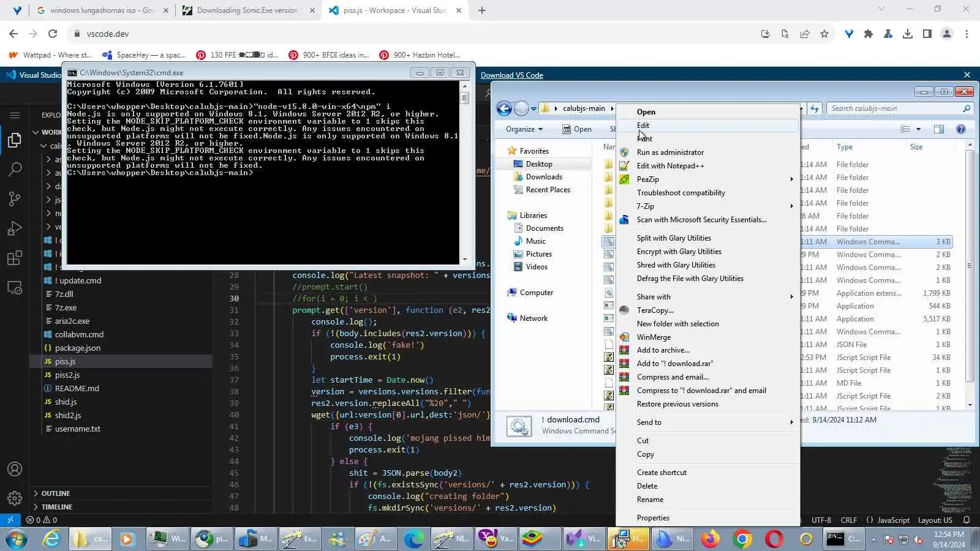This screenshot has height=551, width=980.
Task: Open the VS Code Explorer view
Action: (x=15, y=140)
